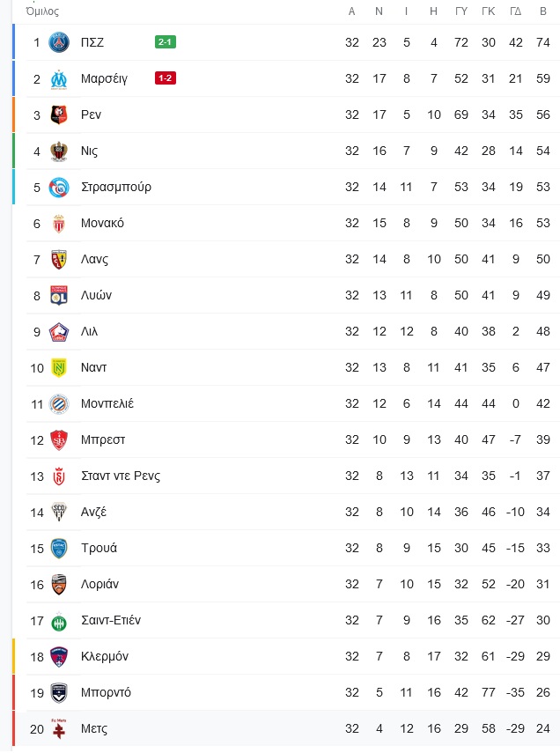The image size is (560, 753).
Task: Open the red 1-2 result badge
Action: coord(166,78)
